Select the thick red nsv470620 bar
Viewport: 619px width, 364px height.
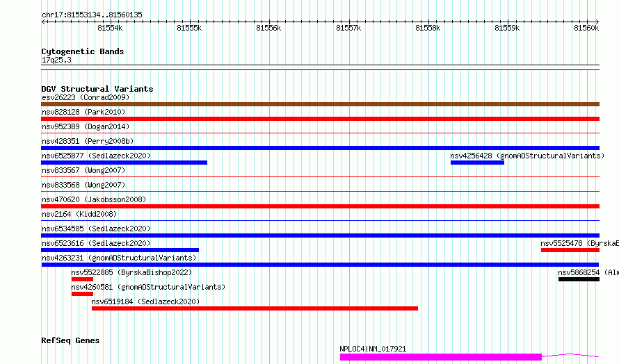tap(320, 206)
